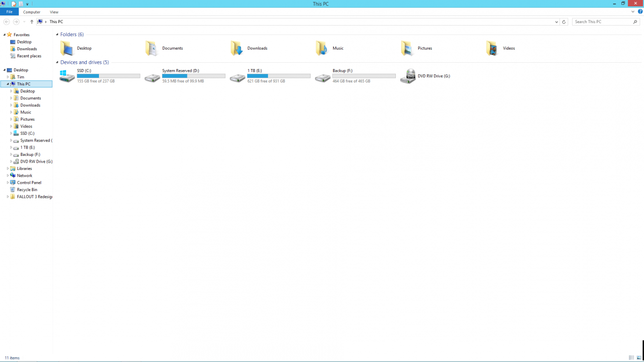The image size is (644, 362).
Task: Select System Reserved in navigation tree
Action: point(33,140)
